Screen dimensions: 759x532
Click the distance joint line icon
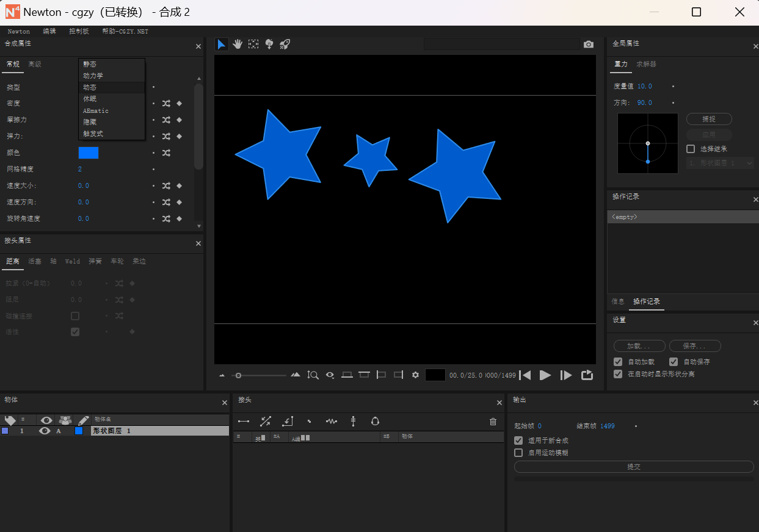(x=244, y=421)
